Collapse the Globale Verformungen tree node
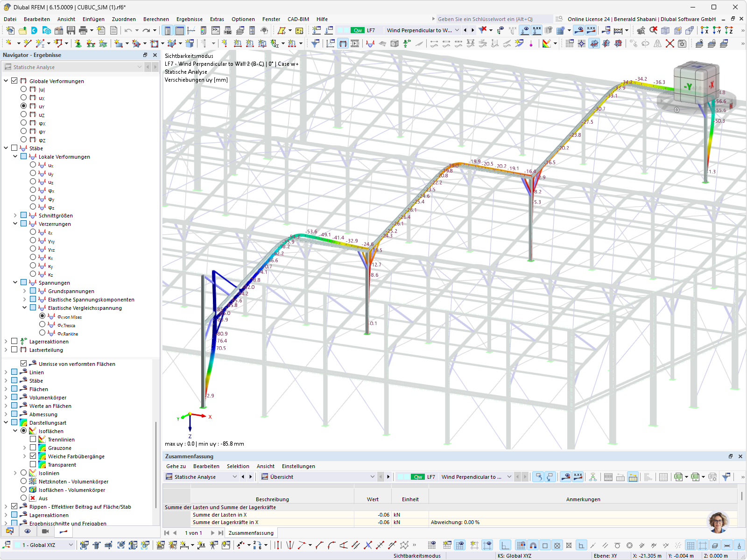The image size is (747, 560). point(6,81)
